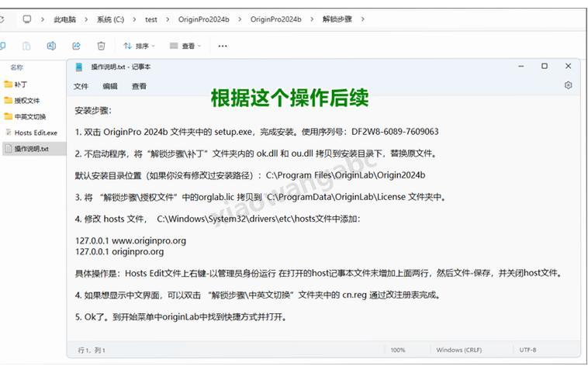
Task: Click the Rename icon in Explorer toolbar
Action: click(51, 46)
